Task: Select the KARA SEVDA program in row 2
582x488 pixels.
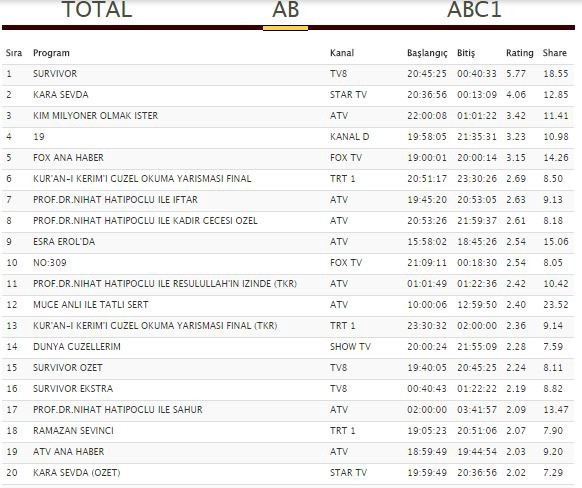Action: point(61,95)
